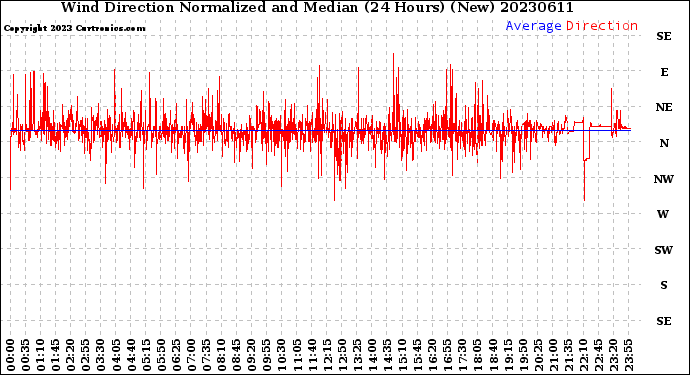
Task: Click the red "Direction" legend label
Action: 602,26
